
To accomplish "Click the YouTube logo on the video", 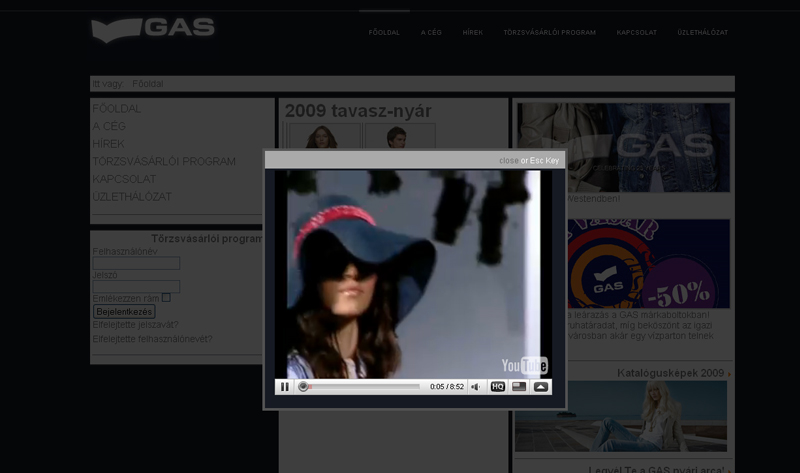I will [524, 365].
